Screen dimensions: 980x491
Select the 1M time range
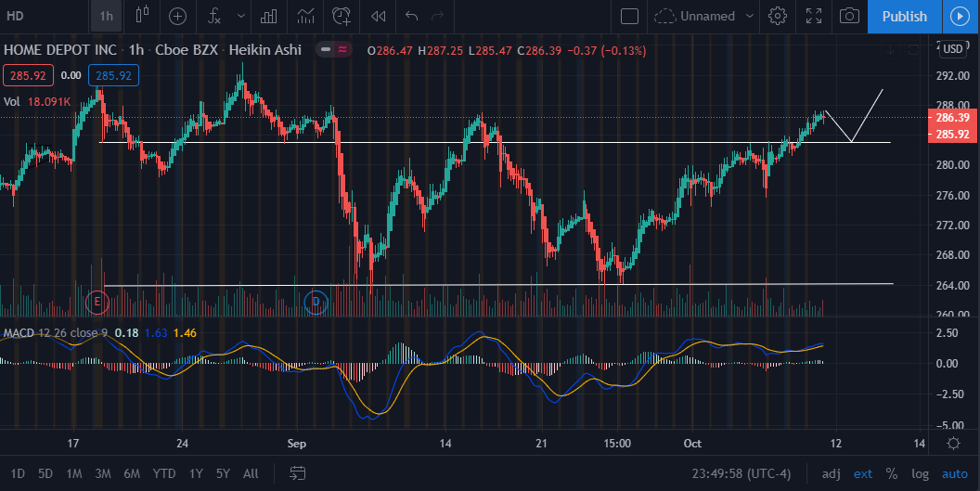coord(73,473)
